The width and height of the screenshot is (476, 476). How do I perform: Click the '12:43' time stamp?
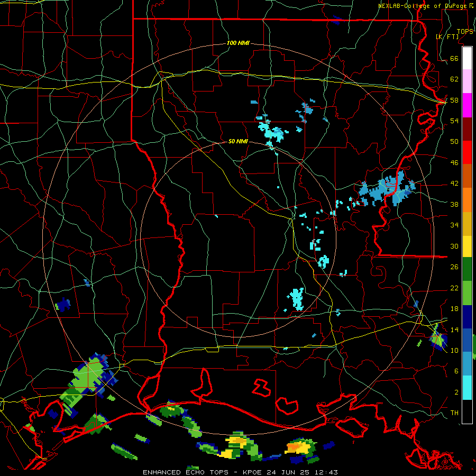(x=327, y=472)
